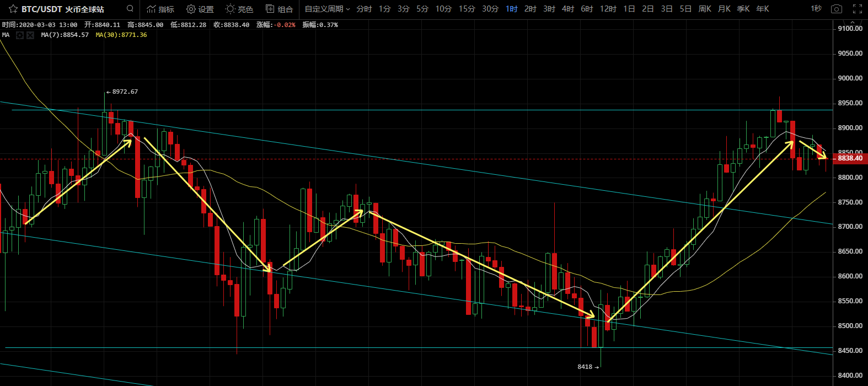Take a chart screenshot with camera icon

click(837, 9)
